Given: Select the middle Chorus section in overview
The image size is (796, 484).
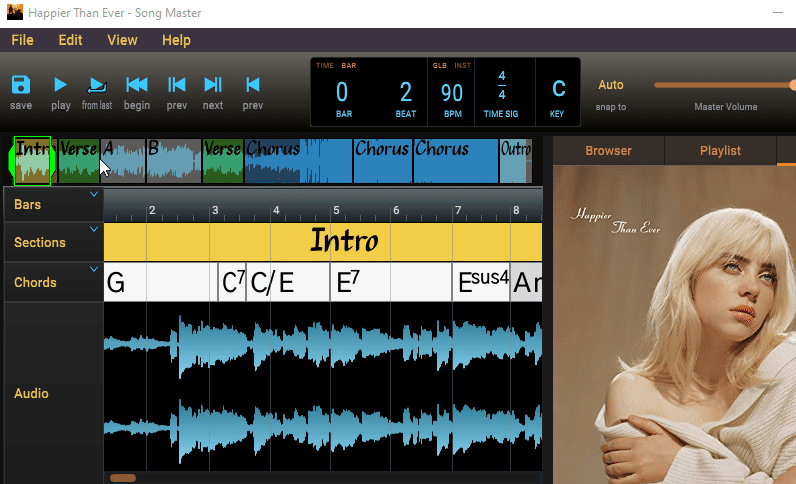Looking at the screenshot, I should pos(383,161).
